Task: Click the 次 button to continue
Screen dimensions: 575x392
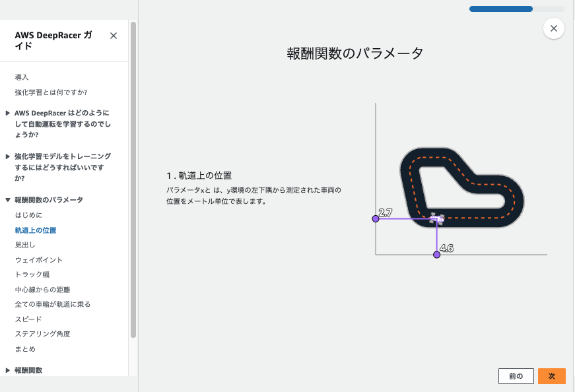Action: click(551, 376)
